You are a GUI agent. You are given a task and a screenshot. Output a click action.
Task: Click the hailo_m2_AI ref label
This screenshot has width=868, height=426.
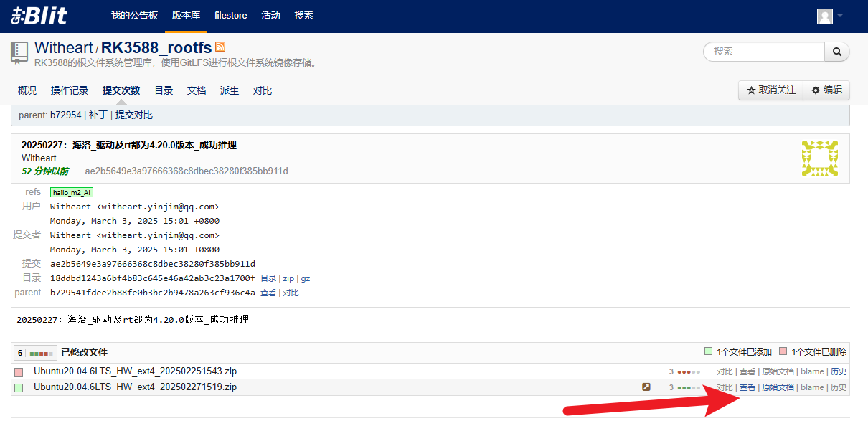click(x=72, y=192)
